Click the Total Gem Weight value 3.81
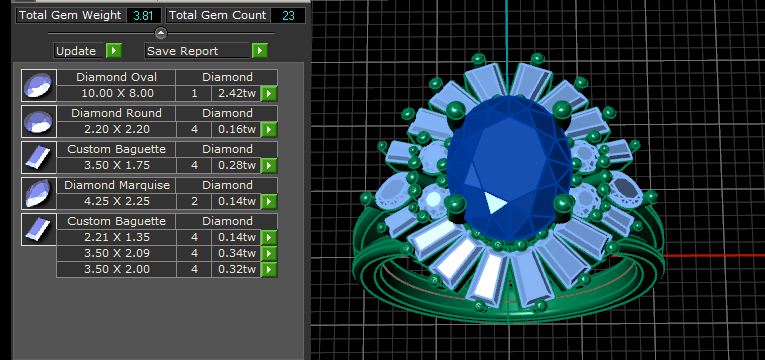Viewport: 765px width, 360px height. pos(143,16)
